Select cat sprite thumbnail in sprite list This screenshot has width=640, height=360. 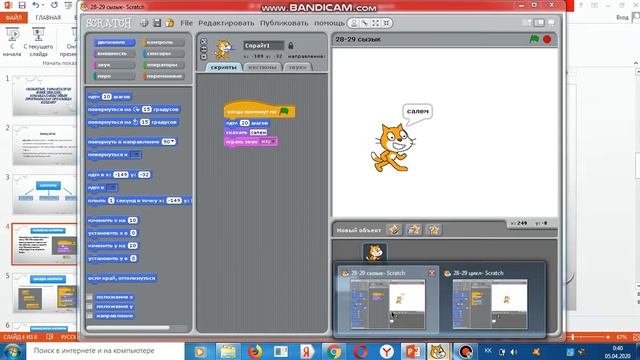(x=375, y=252)
